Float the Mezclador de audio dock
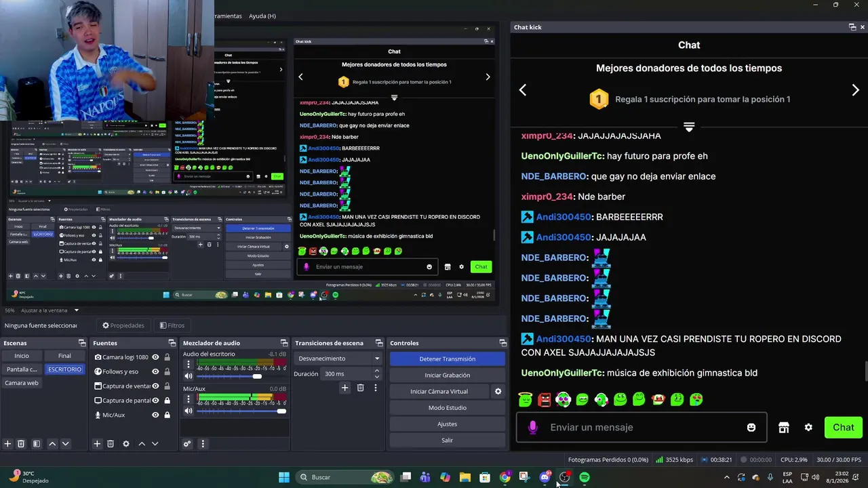This screenshot has height=488, width=868. [284, 343]
